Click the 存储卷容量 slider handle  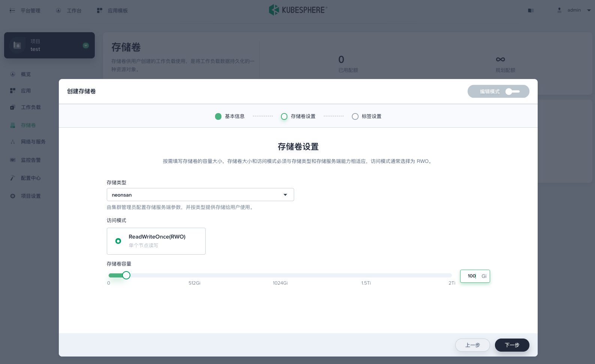click(x=126, y=276)
